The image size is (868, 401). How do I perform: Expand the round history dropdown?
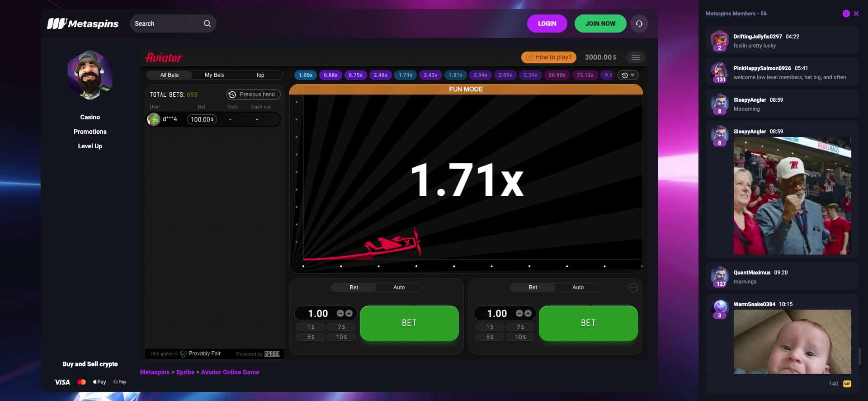coord(628,75)
